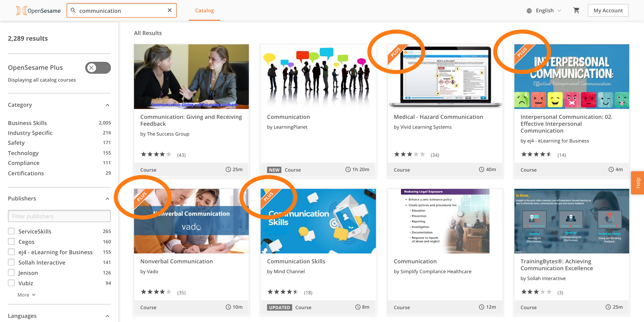Screen dimensions: 644x322
Task: Click the star rating of Giving and Receiving Feedback
Action: point(156,154)
